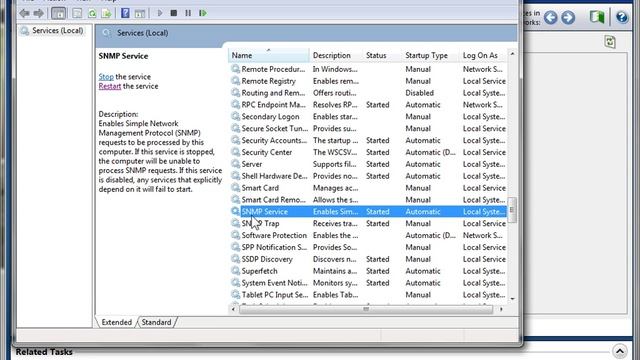
Task: Click round help icon in background window
Action: pos(622,17)
